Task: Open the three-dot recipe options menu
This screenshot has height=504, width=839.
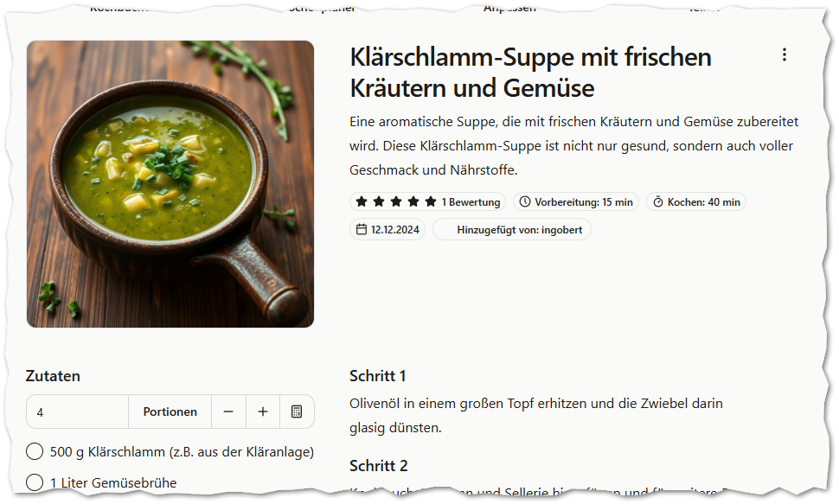Action: pos(784,54)
